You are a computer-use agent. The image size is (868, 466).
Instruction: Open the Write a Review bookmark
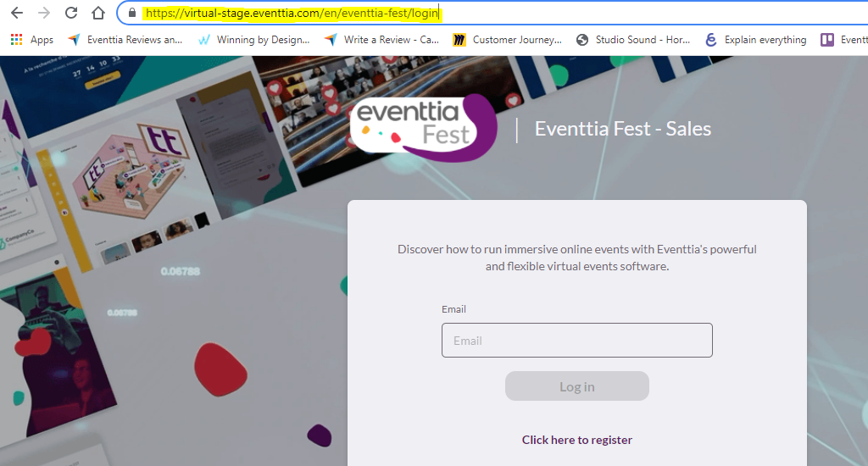381,40
